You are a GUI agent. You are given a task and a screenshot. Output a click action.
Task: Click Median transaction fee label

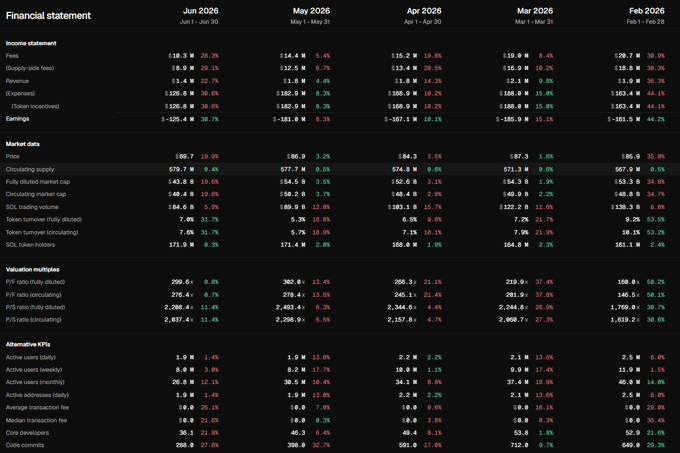[36, 420]
